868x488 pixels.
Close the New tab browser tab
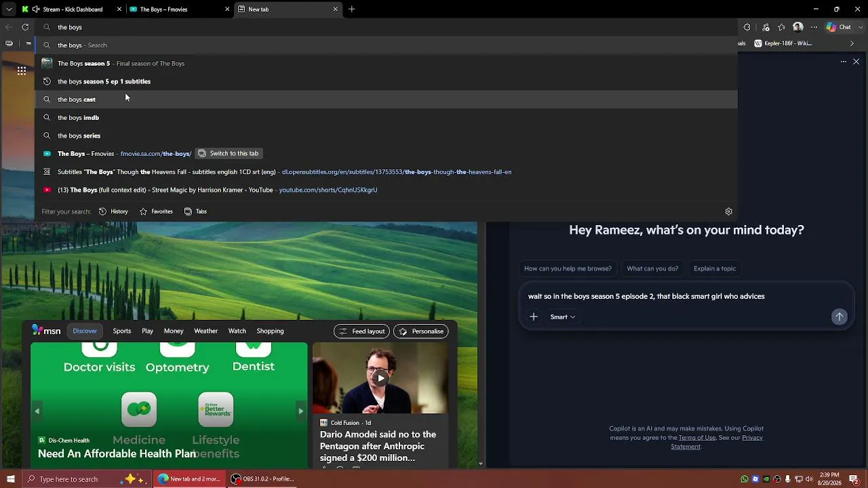pyautogui.click(x=335, y=9)
